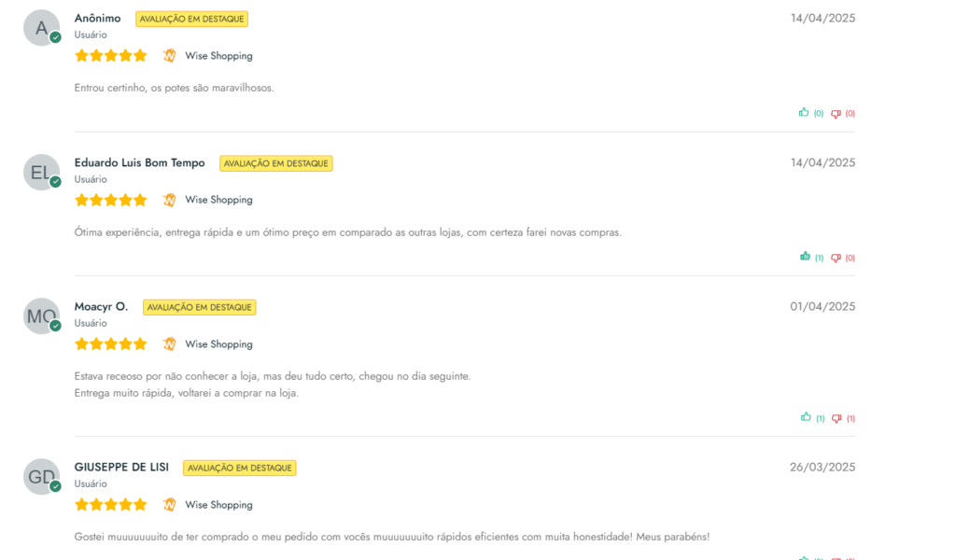Screen dimensions: 956x560
Task: Click the Wise Shopping link in Eduardo's review
Action: coord(218,200)
